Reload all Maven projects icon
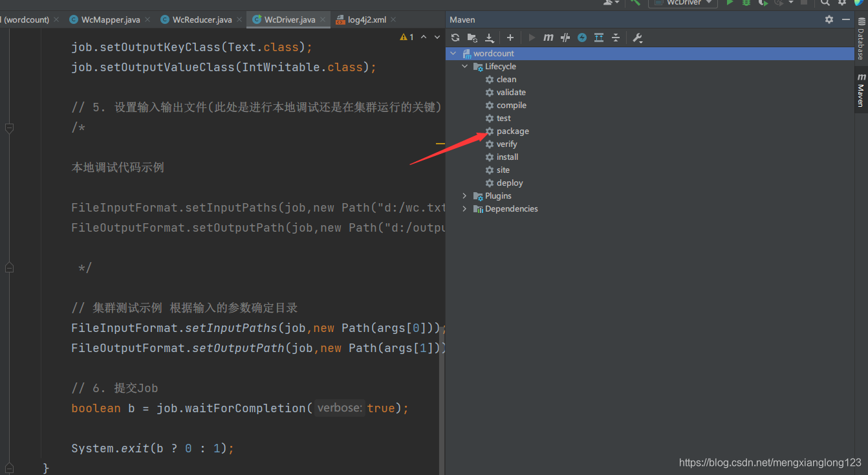This screenshot has width=868, height=475. tap(455, 38)
